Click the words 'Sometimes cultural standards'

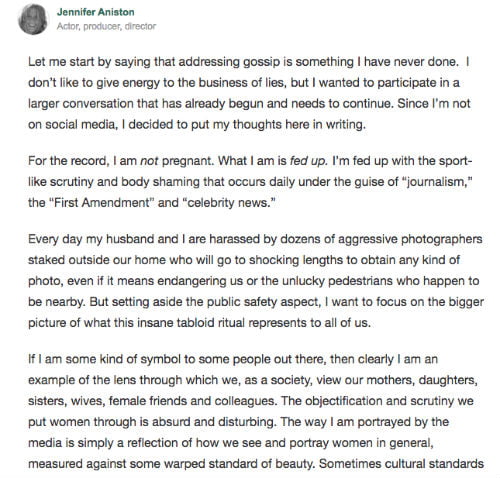pos(401,464)
